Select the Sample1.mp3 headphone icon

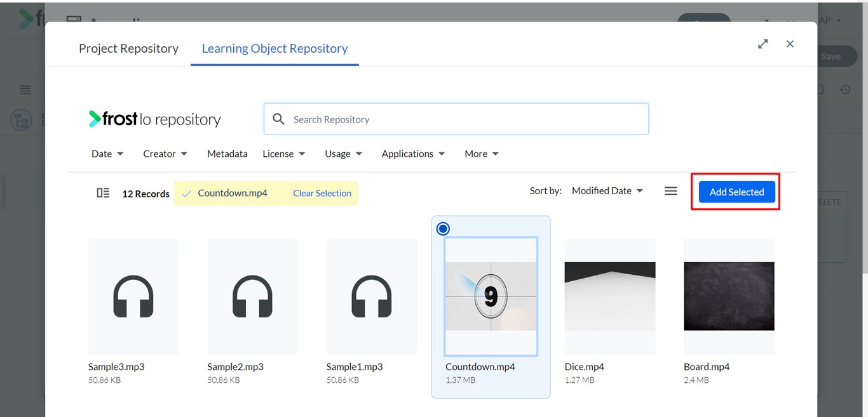(x=372, y=296)
